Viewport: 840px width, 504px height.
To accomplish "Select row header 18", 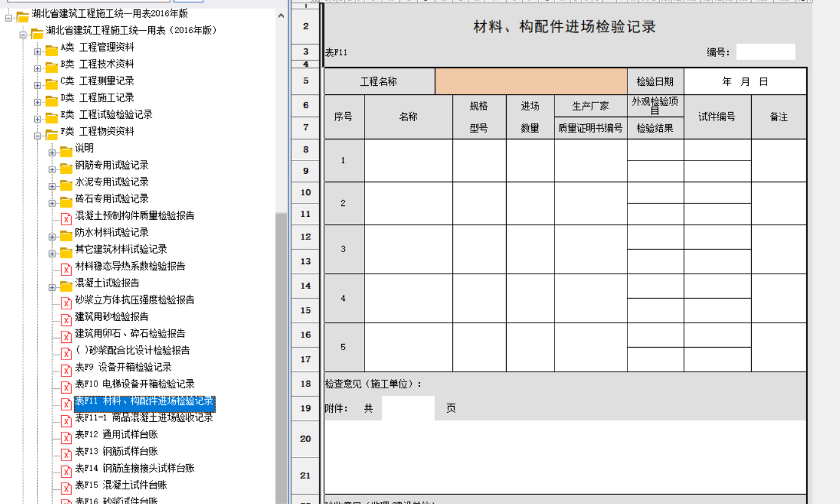I will [x=306, y=384].
